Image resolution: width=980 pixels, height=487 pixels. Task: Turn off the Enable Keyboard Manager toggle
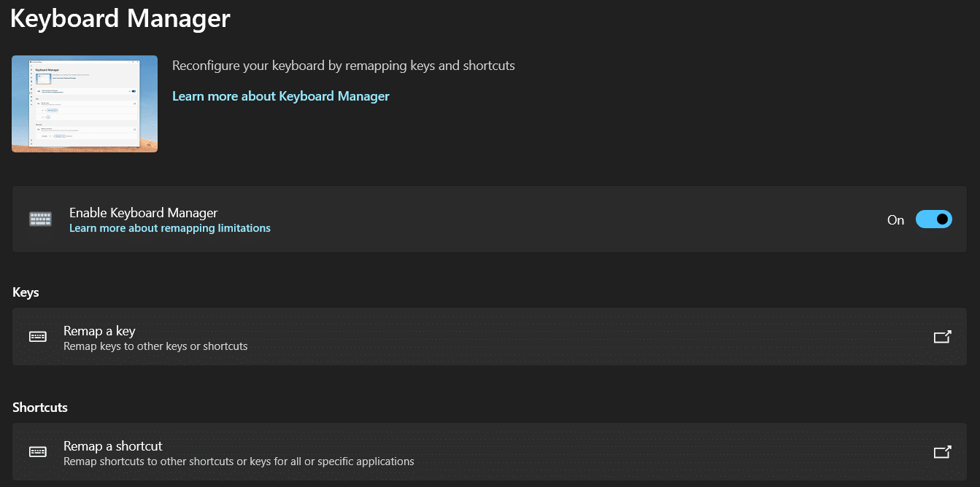point(933,219)
